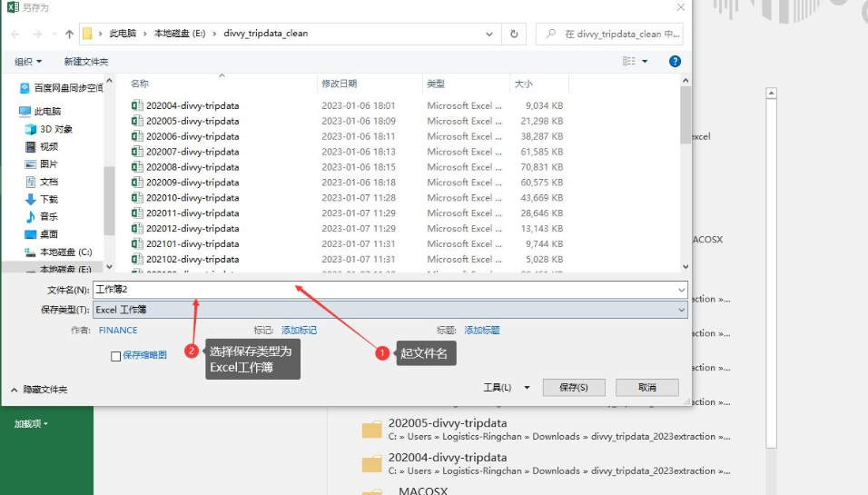Image resolution: width=868 pixels, height=495 pixels.
Task: Click 新建文件夹 in toolbar
Action: click(x=86, y=61)
